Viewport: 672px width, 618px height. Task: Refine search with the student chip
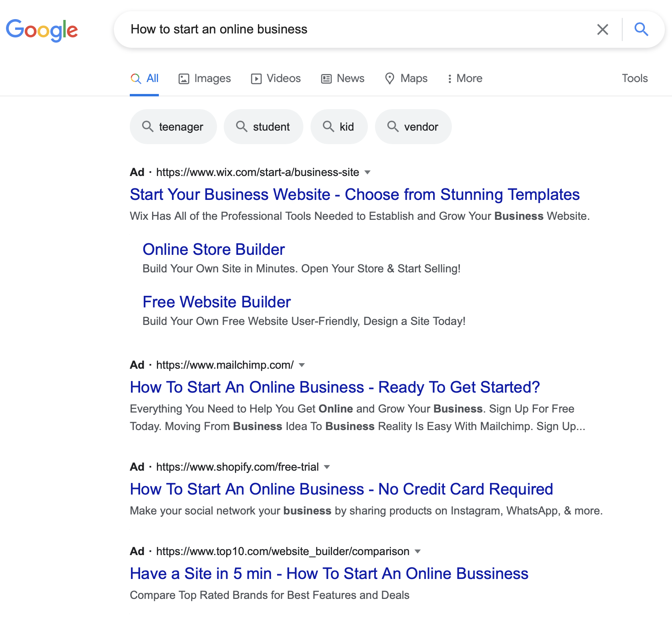[x=263, y=127]
